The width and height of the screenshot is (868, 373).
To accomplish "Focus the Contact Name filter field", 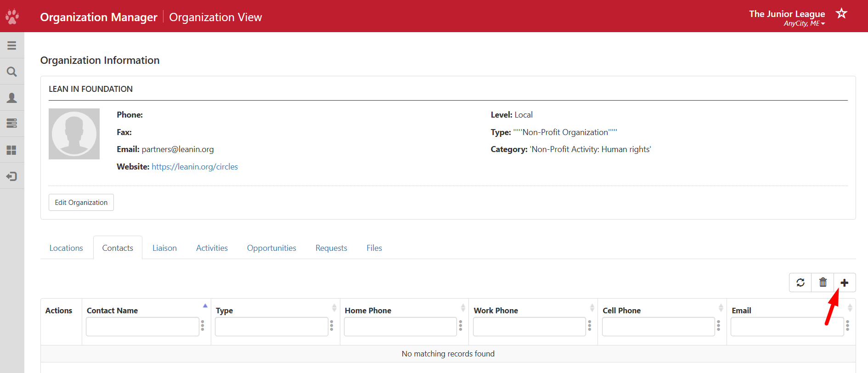I will [x=142, y=327].
